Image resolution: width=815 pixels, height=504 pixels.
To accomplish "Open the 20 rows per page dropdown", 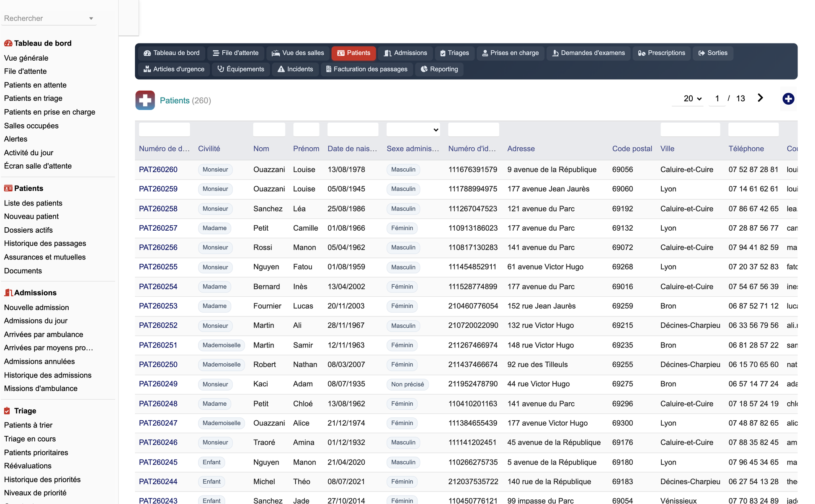I will pos(692,98).
